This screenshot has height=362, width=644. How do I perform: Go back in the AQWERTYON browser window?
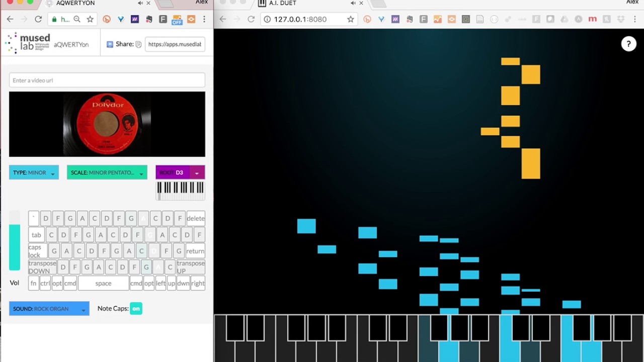[11, 19]
